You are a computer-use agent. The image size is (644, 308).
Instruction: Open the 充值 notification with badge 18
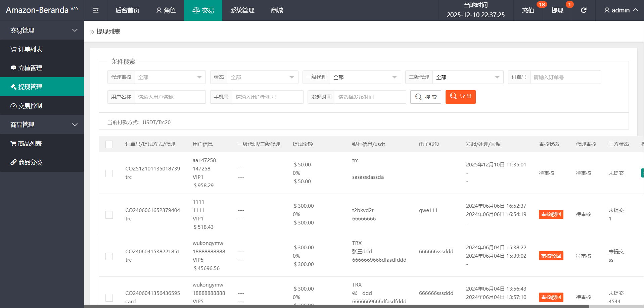[528, 10]
